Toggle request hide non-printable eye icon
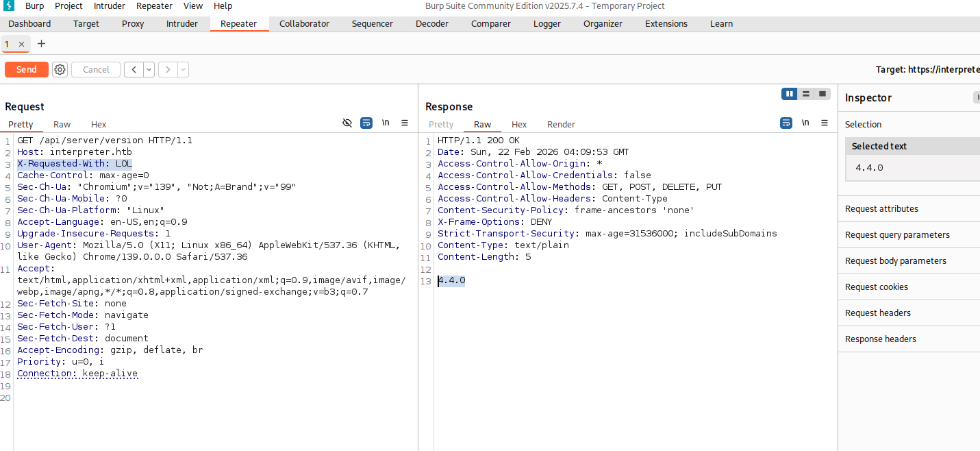 coord(347,123)
